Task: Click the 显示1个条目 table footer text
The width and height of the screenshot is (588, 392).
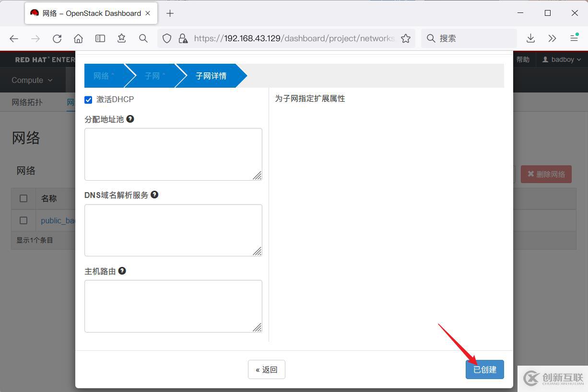Action: [35, 240]
